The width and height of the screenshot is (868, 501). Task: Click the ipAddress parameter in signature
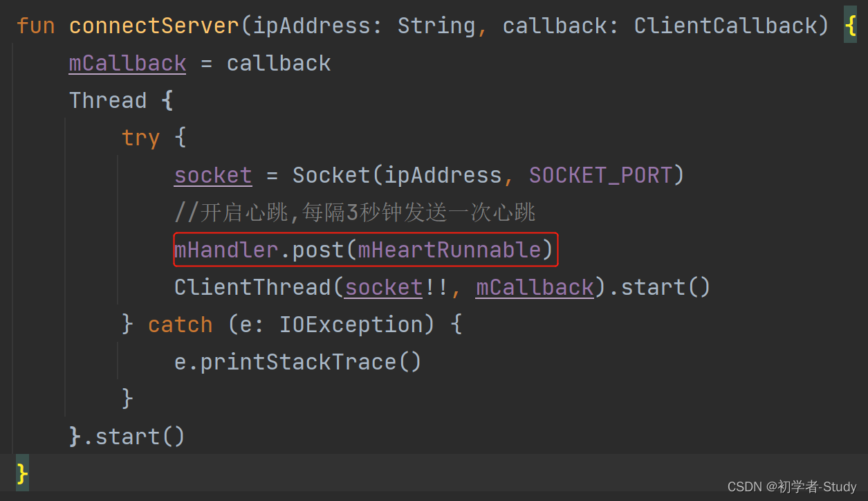(x=311, y=26)
